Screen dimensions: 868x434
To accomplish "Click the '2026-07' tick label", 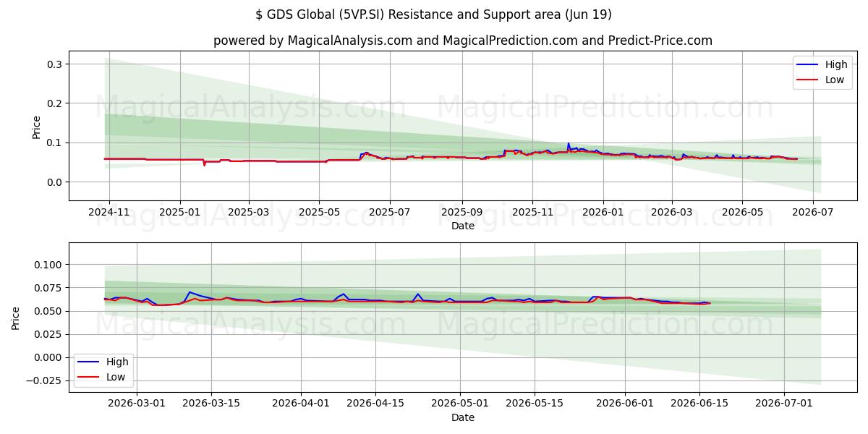I will (x=812, y=213).
